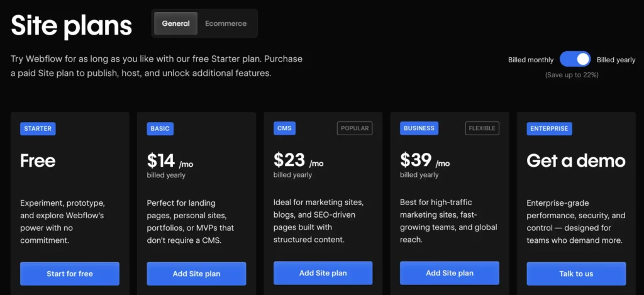Click the ENTERPRISE plan badge
The width and height of the screenshot is (644, 295).
coord(549,129)
